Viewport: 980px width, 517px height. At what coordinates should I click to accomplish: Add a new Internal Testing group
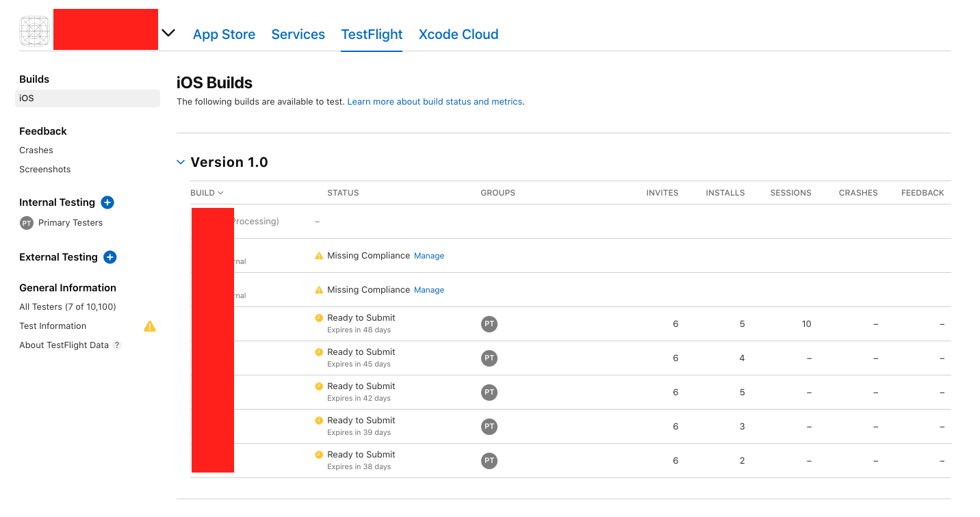coord(107,202)
